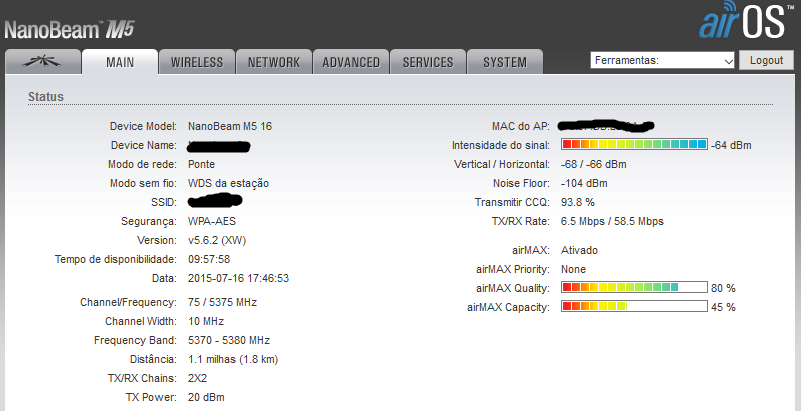801x411 pixels.
Task: Click the Noise Floor -104 dBm value
Action: (584, 183)
